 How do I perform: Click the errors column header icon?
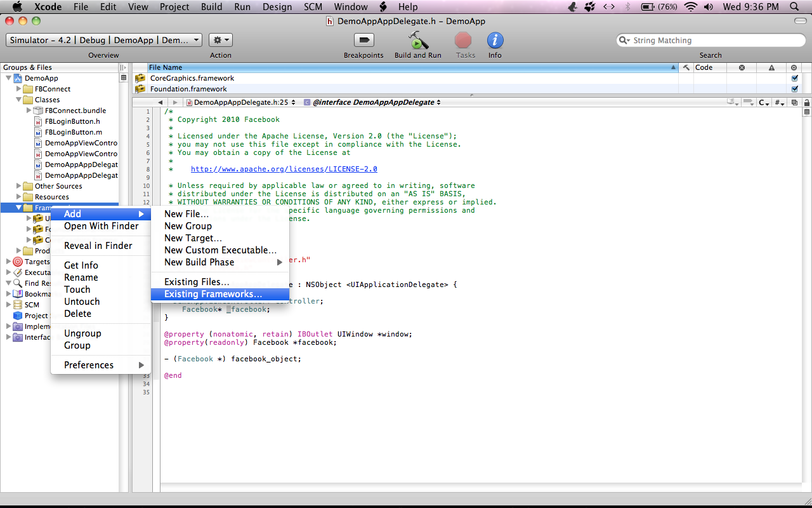point(742,67)
